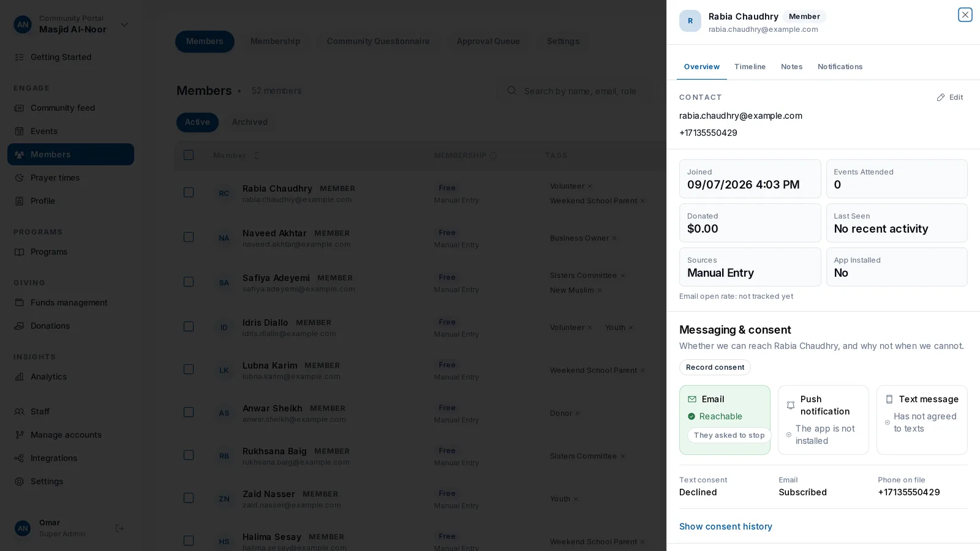This screenshot has height=551, width=980.
Task: Toggle the select-all members checkbox
Action: pos(189,155)
